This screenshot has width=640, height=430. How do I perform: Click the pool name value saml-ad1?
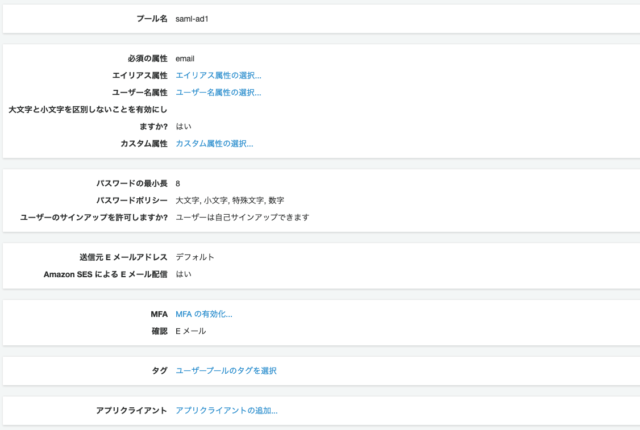[x=192, y=19]
